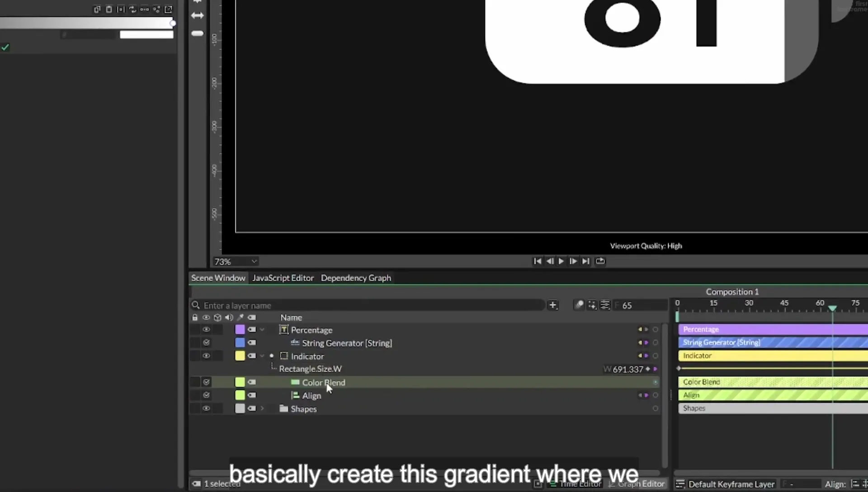This screenshot has height=492, width=868.
Task: Open the Dependency Graph tab
Action: click(x=356, y=278)
